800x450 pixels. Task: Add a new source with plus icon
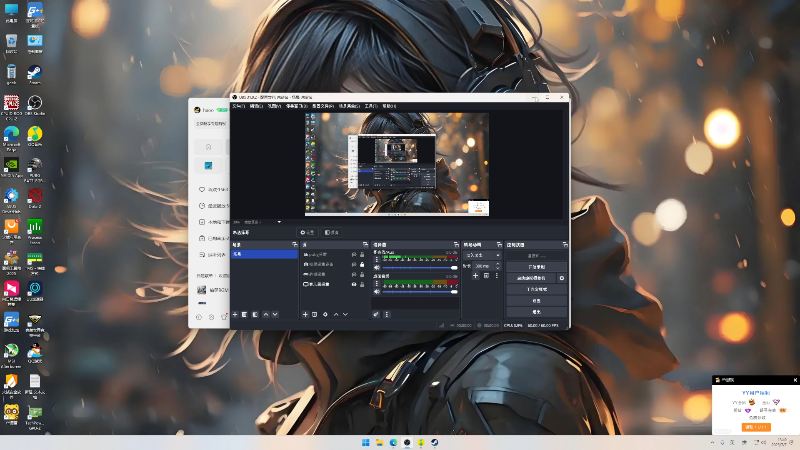coord(305,315)
